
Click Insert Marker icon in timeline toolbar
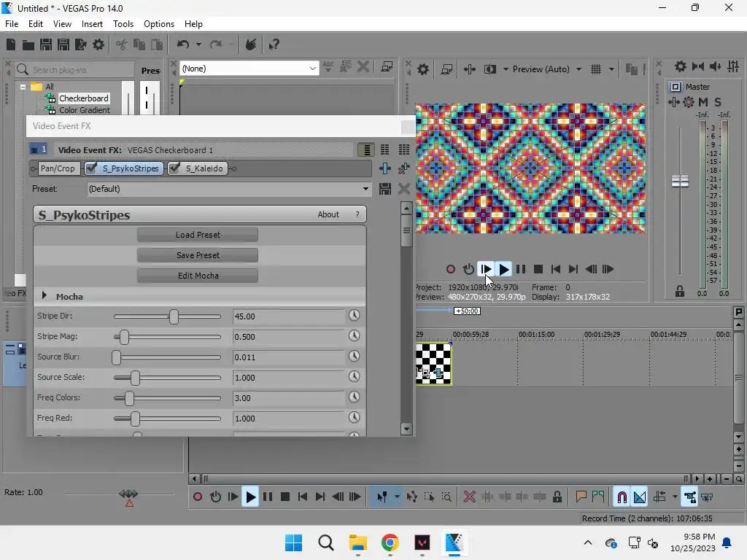(x=581, y=497)
